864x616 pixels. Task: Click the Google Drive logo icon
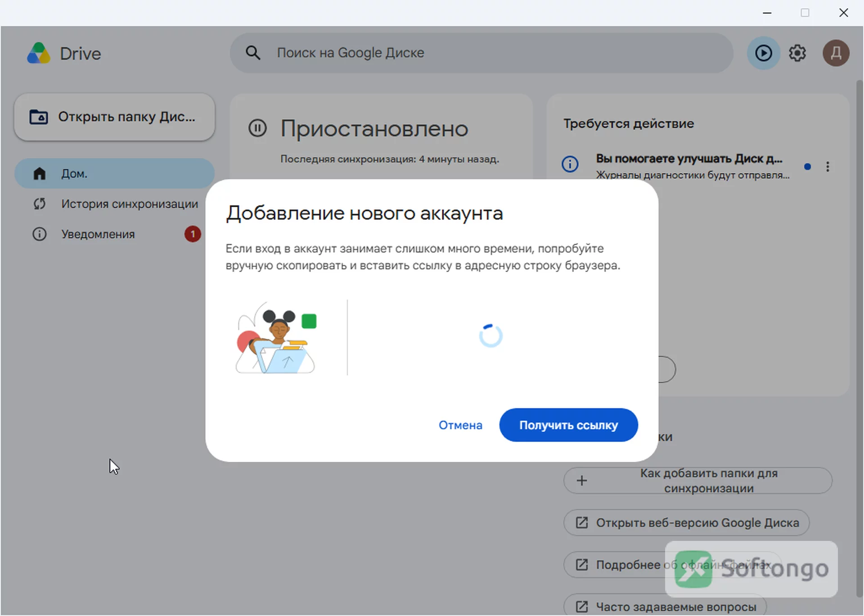coord(39,53)
